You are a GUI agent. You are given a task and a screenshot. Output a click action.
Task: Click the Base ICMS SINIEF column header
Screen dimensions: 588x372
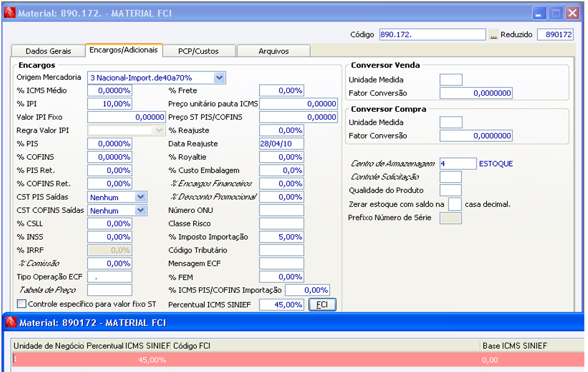(x=532, y=346)
